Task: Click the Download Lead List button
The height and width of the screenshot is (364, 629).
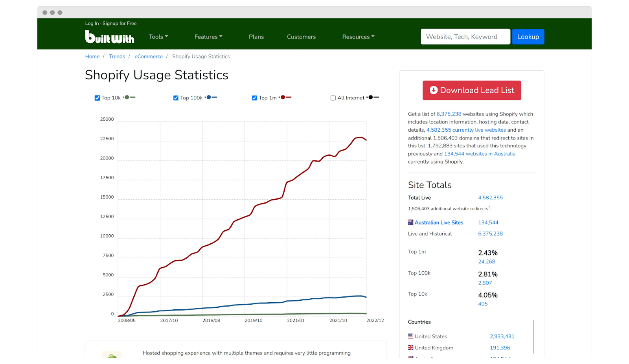Action: pos(472,90)
